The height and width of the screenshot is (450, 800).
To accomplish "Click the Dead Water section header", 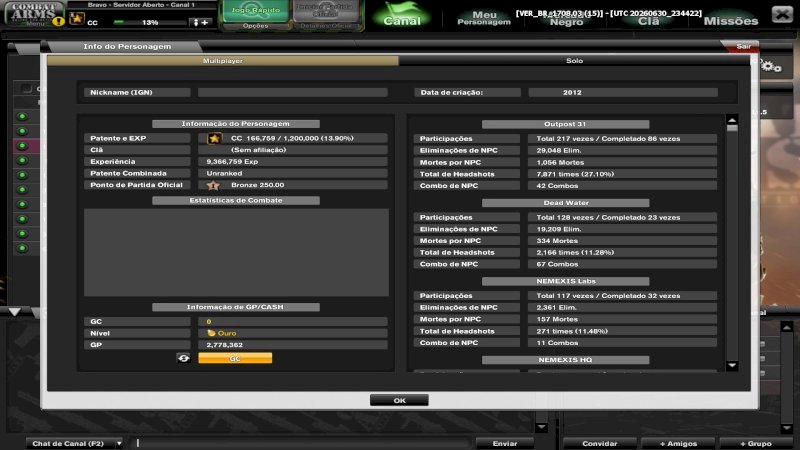I will click(x=565, y=203).
